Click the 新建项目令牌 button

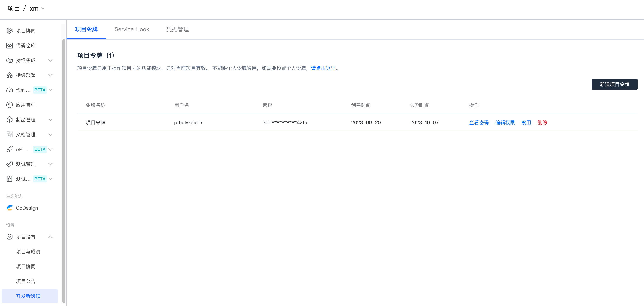615,84
